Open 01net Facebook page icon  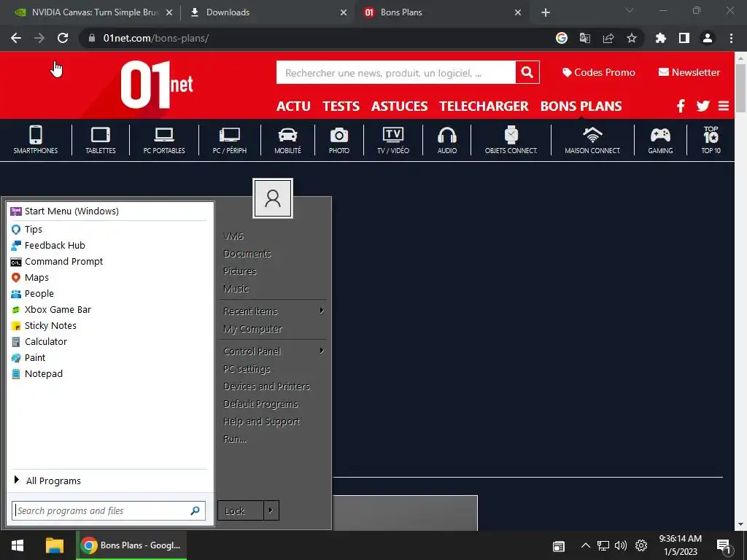click(x=681, y=106)
